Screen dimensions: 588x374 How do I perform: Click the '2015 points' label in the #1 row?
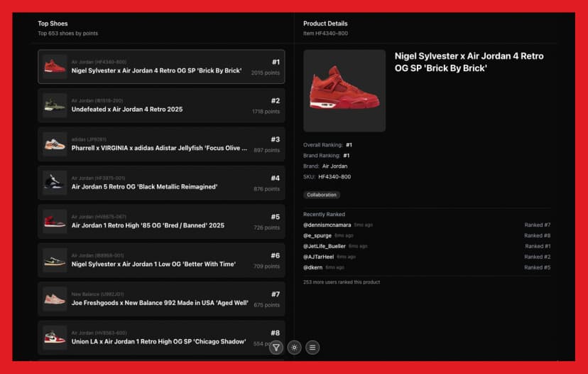click(x=266, y=73)
